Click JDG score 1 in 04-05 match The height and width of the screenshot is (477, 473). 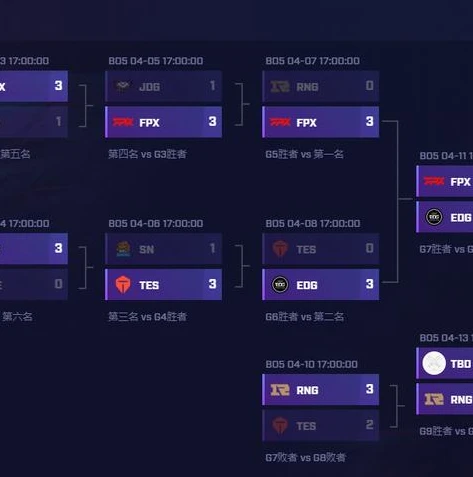coord(212,86)
